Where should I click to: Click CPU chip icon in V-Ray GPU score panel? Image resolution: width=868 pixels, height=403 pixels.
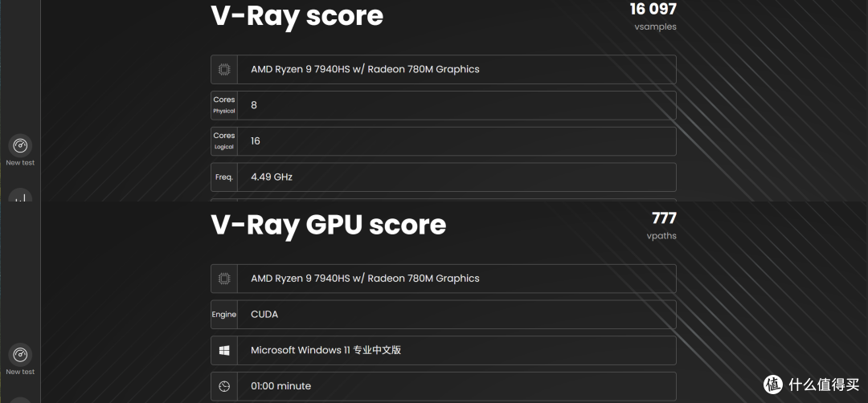pos(224,279)
